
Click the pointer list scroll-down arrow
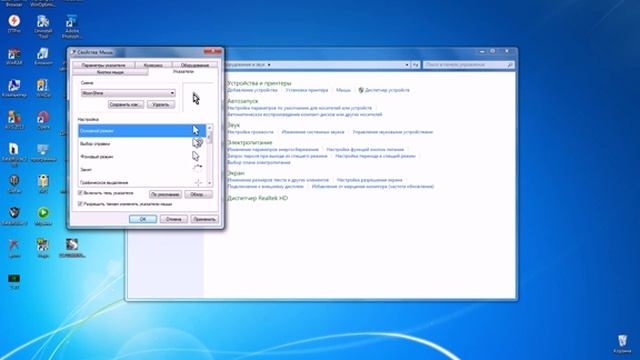coord(209,183)
